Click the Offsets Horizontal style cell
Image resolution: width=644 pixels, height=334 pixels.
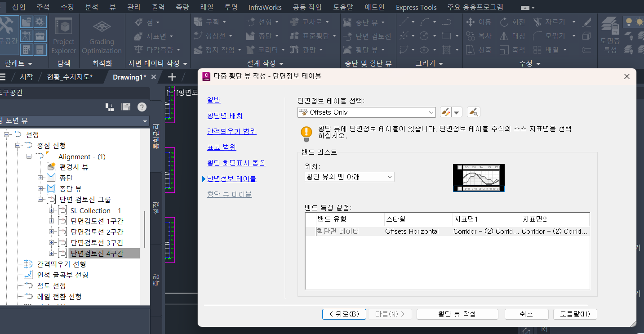tap(412, 232)
